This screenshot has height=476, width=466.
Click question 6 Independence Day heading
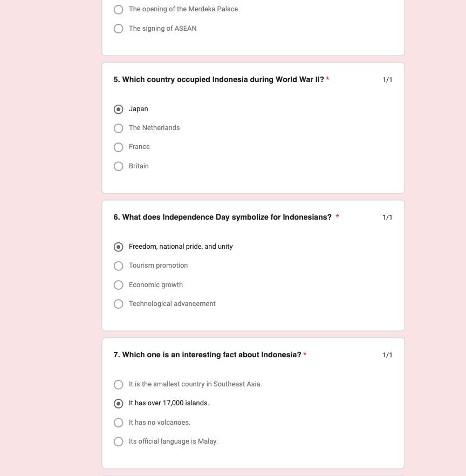pos(222,217)
